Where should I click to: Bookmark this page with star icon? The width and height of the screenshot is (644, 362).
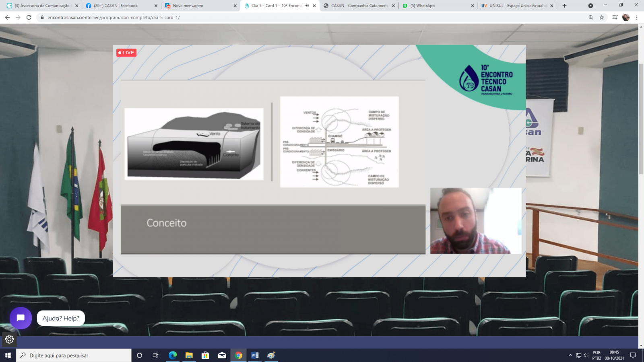tap(602, 17)
